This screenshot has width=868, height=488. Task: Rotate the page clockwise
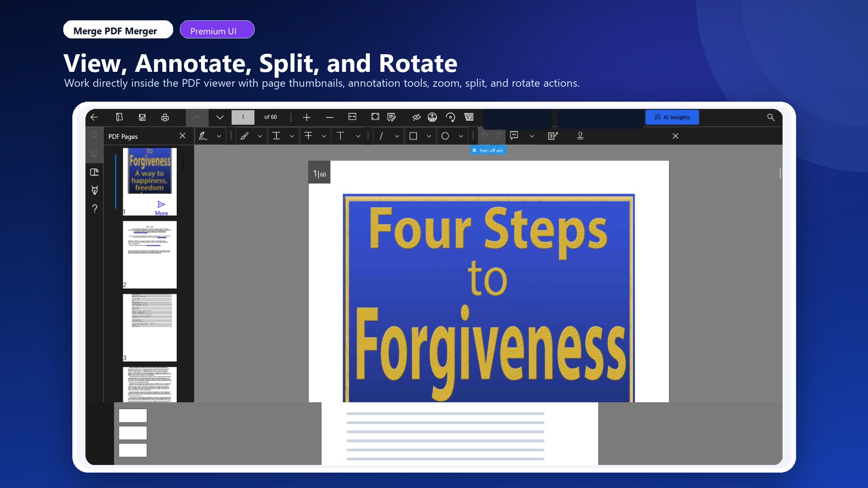450,117
